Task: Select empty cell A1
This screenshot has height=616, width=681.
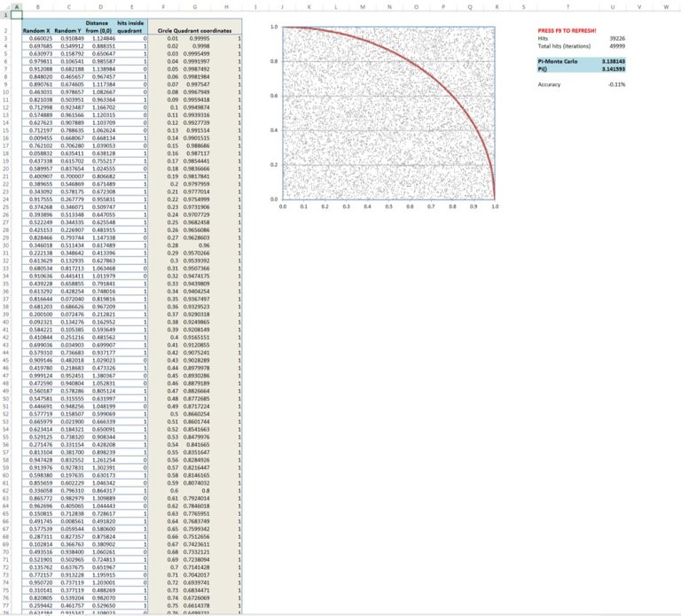Action: coord(15,15)
